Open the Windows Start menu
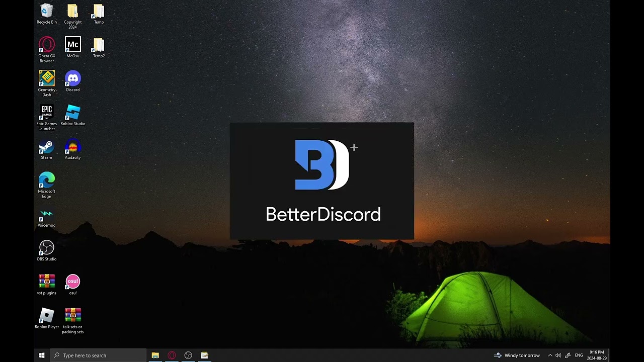 42,355
